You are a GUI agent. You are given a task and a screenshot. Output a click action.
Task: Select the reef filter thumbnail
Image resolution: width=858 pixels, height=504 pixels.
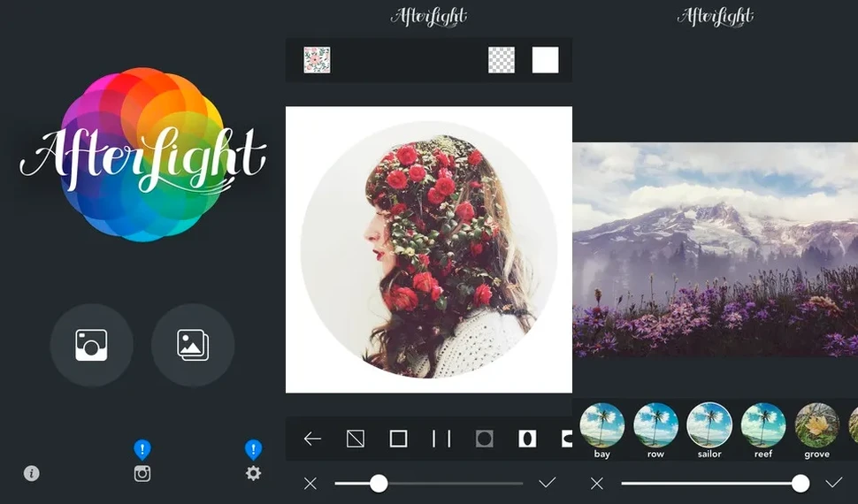tap(763, 425)
